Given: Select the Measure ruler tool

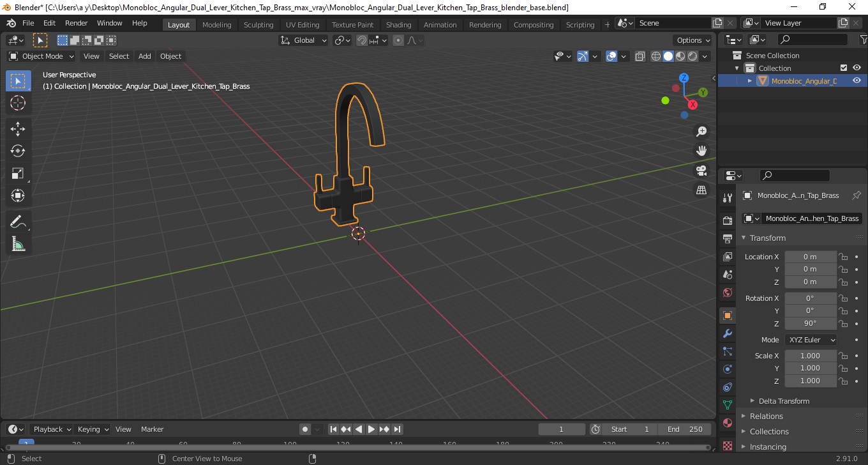Looking at the screenshot, I should (18, 245).
